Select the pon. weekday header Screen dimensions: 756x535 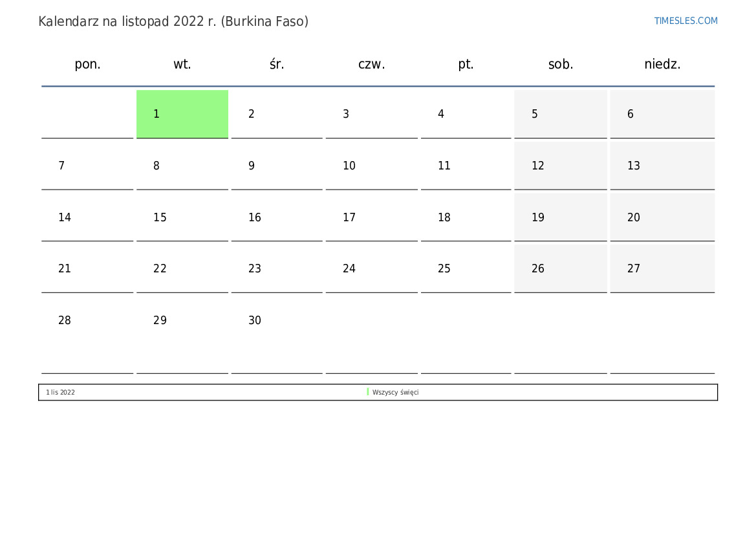click(87, 64)
